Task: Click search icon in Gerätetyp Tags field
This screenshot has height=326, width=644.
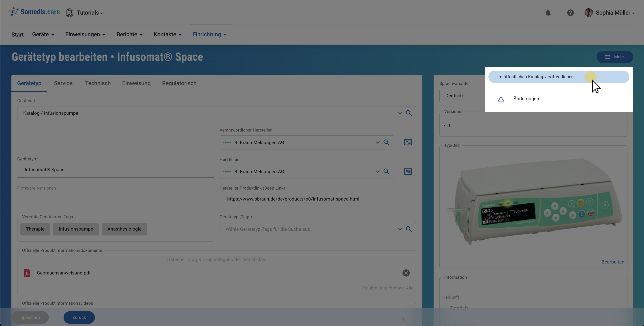Action: (409, 229)
